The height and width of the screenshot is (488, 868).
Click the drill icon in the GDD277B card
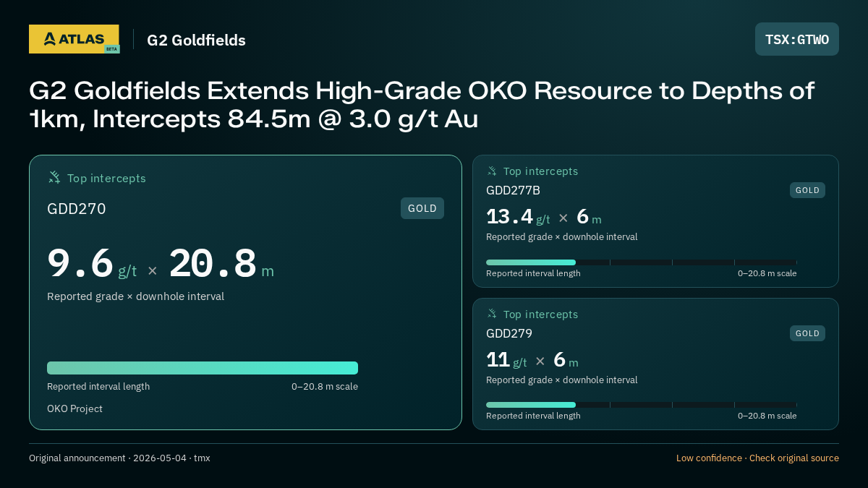click(492, 171)
